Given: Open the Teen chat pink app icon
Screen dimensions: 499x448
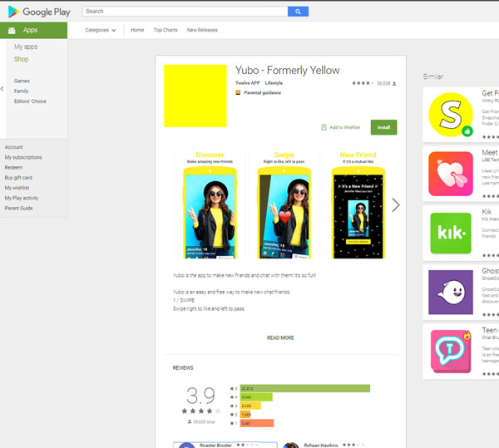Looking at the screenshot, I should pos(451,352).
